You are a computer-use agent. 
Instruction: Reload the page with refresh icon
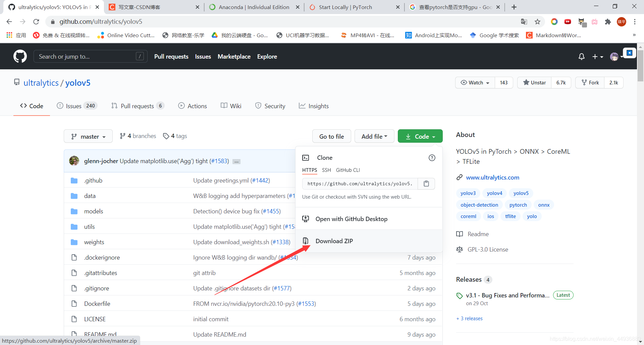[x=36, y=22]
